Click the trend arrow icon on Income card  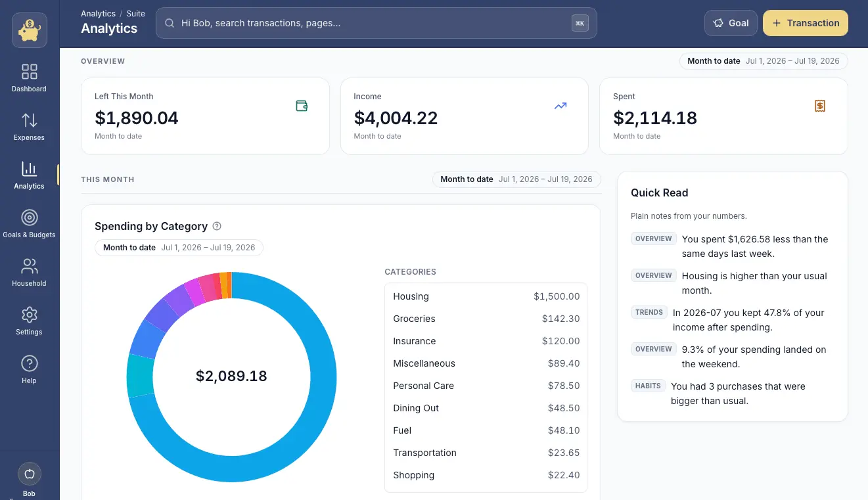560,106
